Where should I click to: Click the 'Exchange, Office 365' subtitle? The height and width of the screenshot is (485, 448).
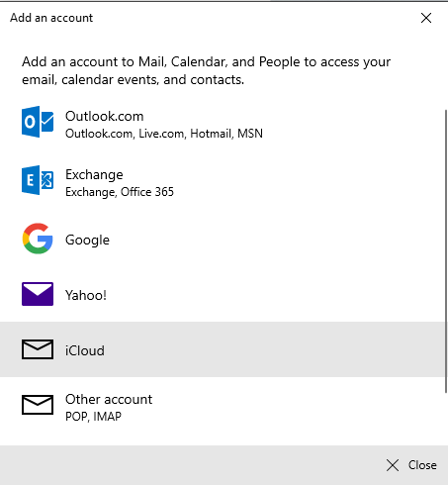point(120,192)
